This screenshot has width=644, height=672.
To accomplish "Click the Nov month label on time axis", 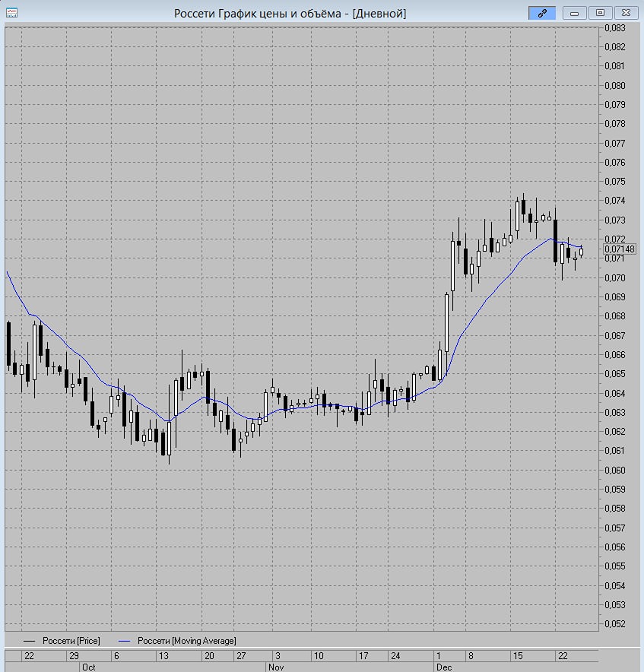I will [276, 667].
